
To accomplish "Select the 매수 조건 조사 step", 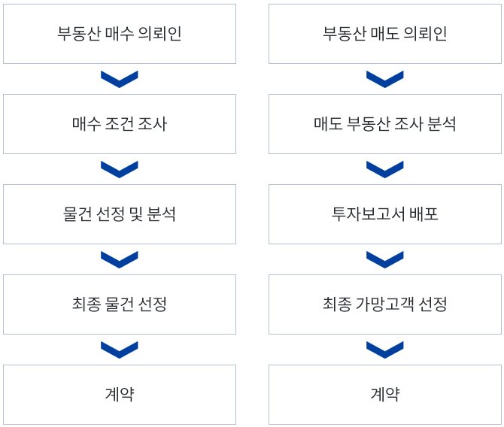I will coord(120,124).
